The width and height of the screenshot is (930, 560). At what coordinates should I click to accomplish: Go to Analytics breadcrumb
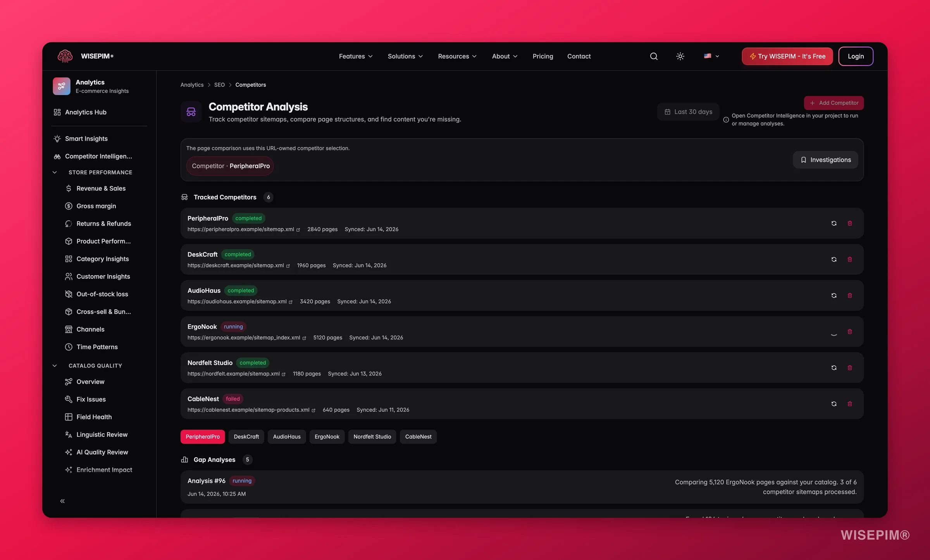pos(192,85)
